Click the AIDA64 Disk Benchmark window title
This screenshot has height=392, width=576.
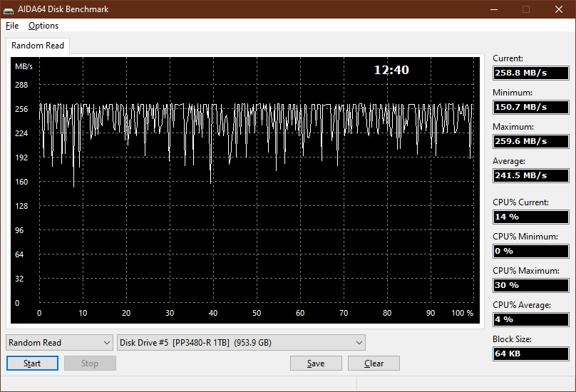[x=63, y=9]
